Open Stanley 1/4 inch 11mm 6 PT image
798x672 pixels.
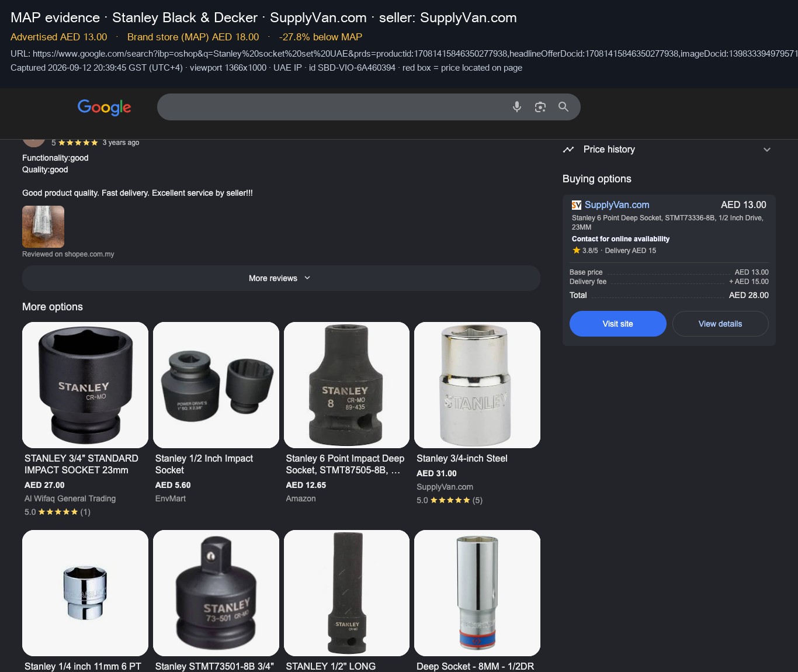[85, 593]
